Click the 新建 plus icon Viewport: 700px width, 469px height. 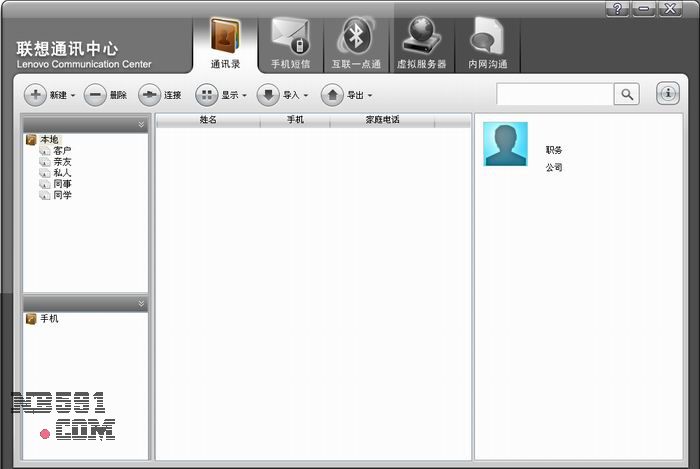click(35, 95)
